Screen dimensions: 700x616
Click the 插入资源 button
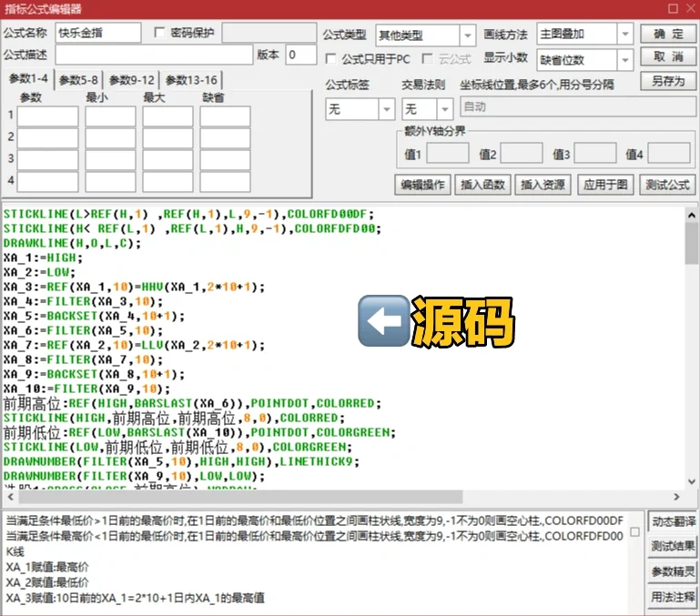543,185
